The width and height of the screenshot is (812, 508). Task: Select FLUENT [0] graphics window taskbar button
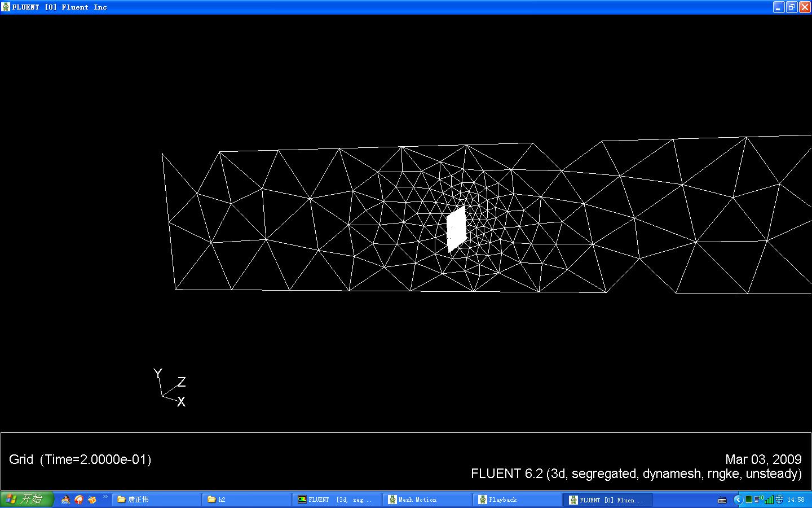(x=607, y=500)
